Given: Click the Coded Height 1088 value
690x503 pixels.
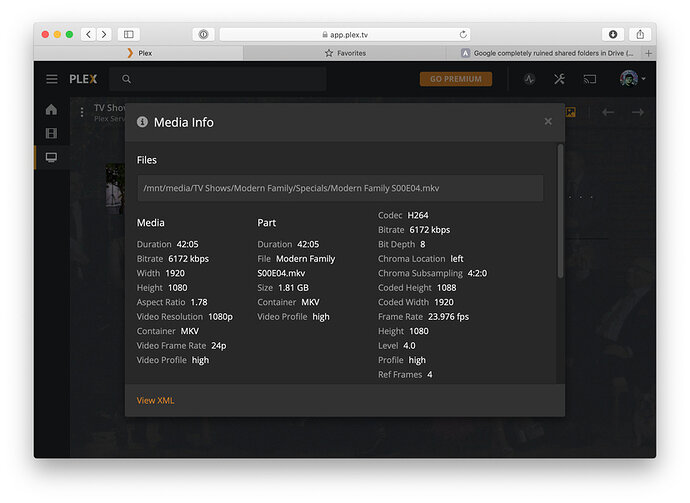Looking at the screenshot, I should 447,288.
